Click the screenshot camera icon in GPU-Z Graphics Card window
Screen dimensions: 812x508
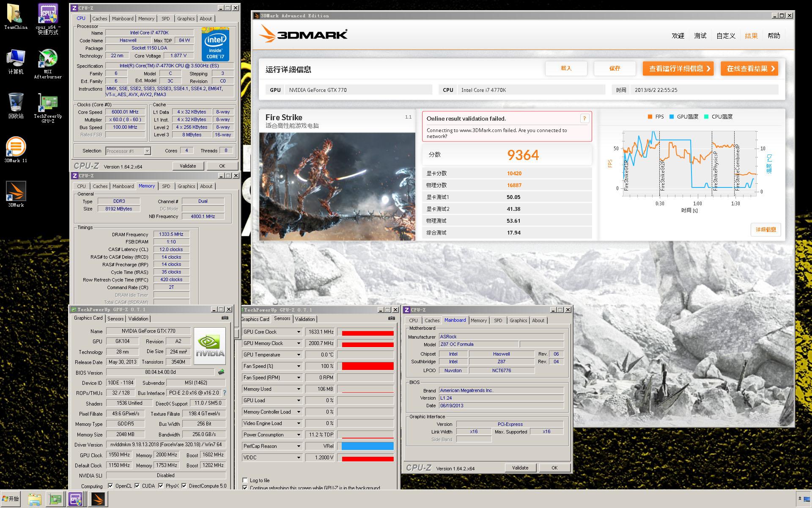[x=225, y=318]
